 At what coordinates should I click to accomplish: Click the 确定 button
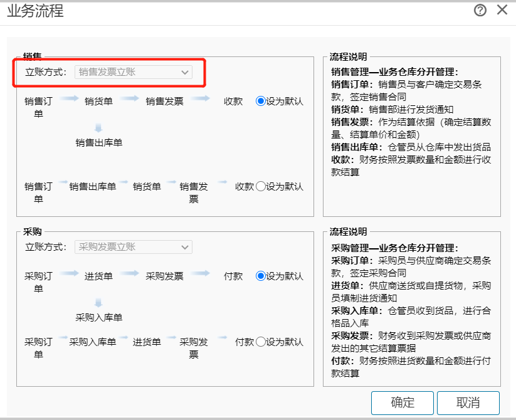pyautogui.click(x=403, y=402)
